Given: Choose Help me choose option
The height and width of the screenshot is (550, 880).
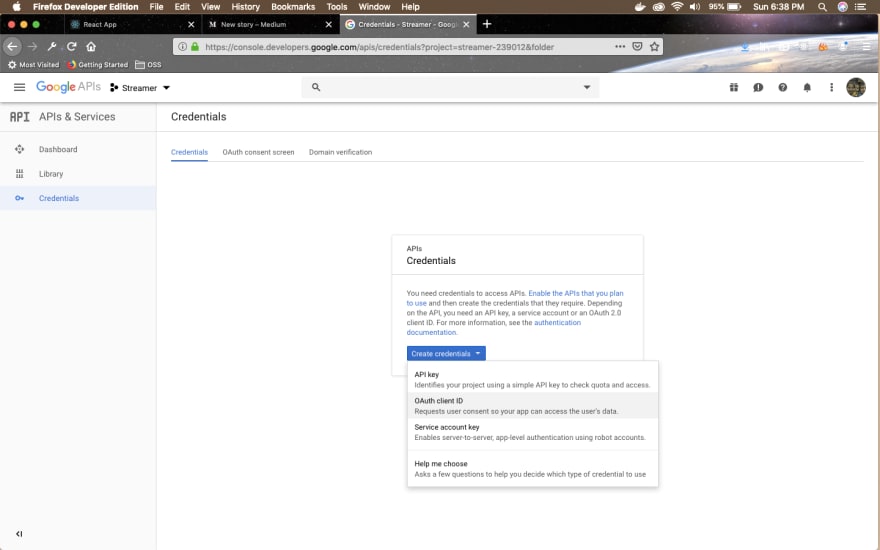Looking at the screenshot, I should [533, 469].
